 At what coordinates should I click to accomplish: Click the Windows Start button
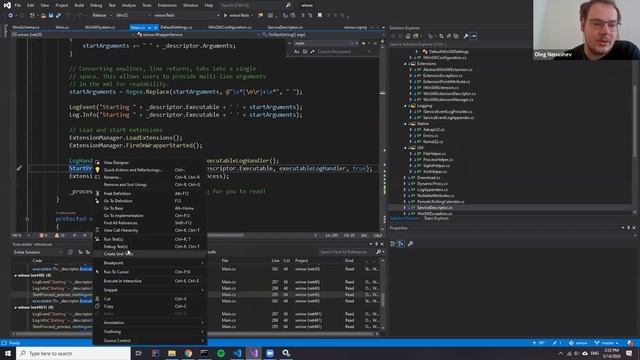click(8, 353)
